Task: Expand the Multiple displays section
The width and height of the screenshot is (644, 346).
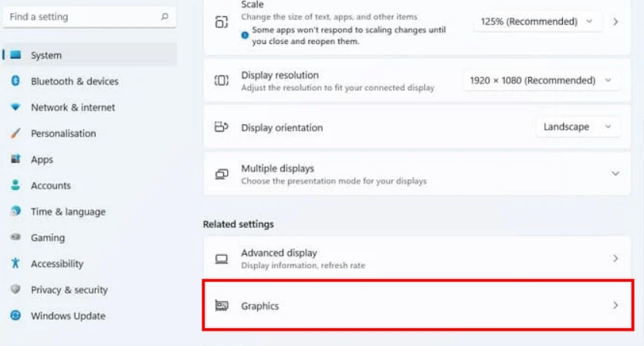Action: click(x=417, y=174)
